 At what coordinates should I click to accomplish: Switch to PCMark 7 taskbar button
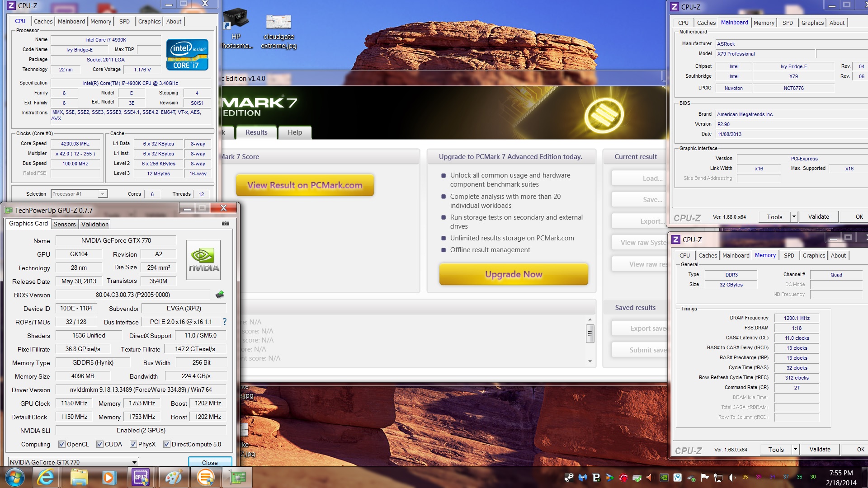(x=205, y=477)
